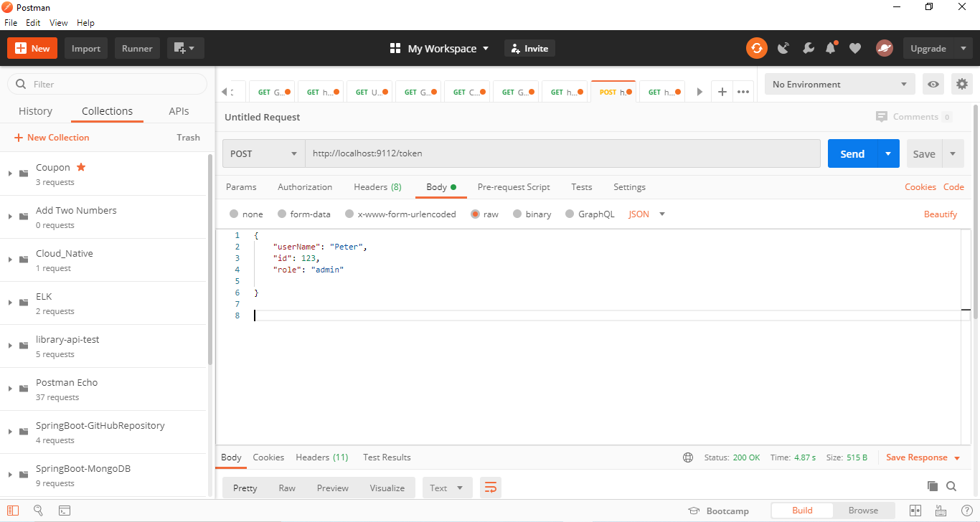Open the No Environment dropdown
Image resolution: width=980 pixels, height=522 pixels.
839,84
